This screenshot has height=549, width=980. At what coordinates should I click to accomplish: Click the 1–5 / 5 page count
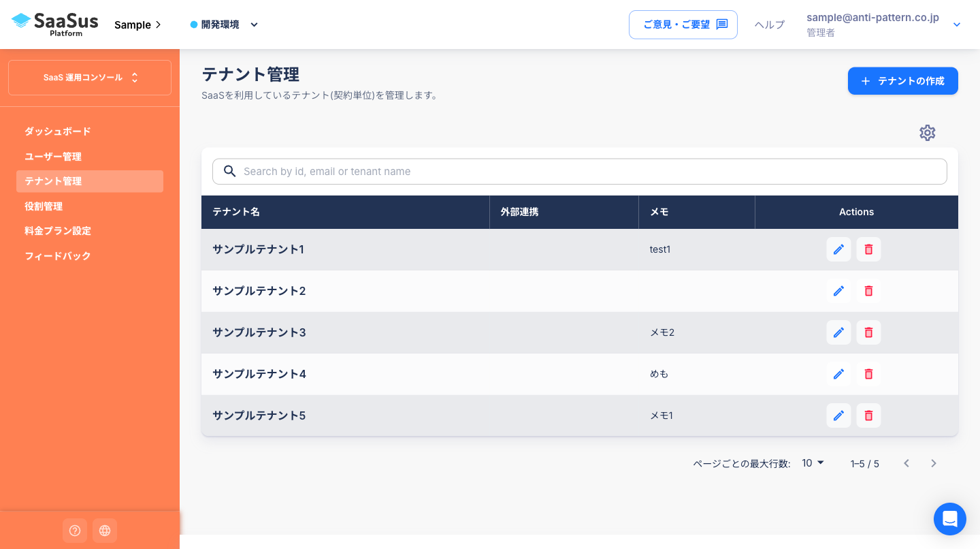pos(864,464)
